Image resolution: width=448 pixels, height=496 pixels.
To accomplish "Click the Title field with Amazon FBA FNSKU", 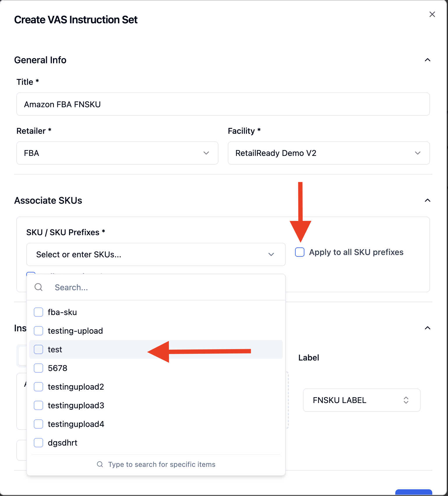I will pos(223,104).
